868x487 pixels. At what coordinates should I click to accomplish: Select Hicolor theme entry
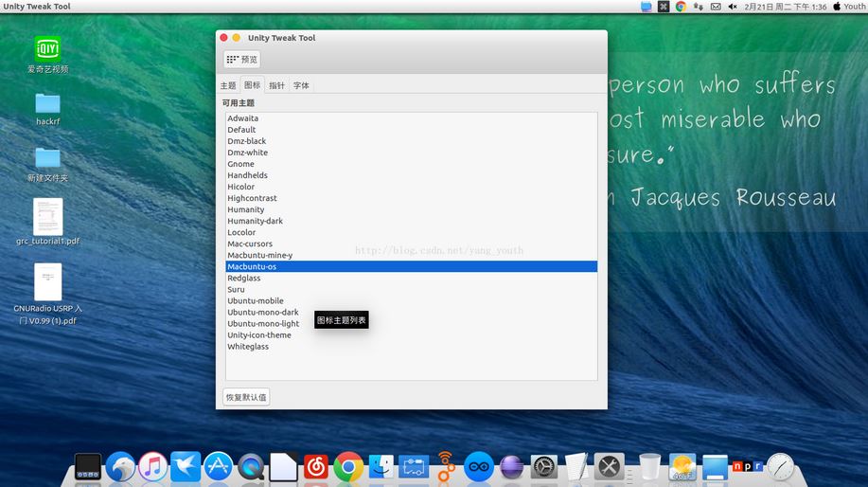coord(412,187)
